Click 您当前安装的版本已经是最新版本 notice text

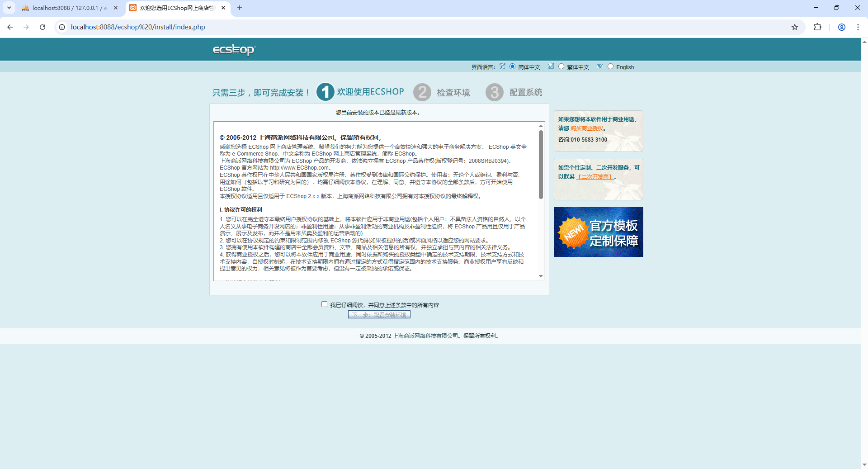point(379,113)
